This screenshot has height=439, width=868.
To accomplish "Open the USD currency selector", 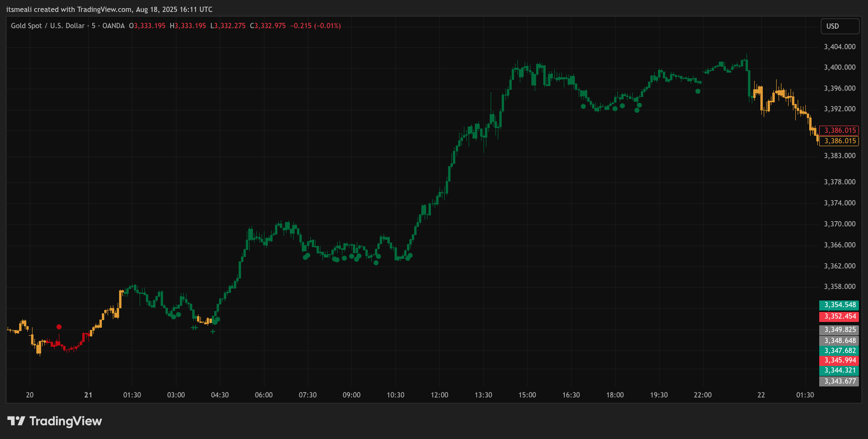I will click(839, 26).
